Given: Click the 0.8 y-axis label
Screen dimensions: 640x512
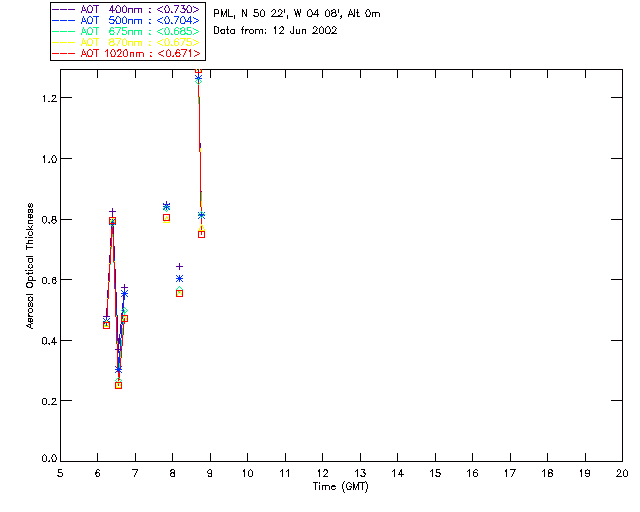Looking at the screenshot, I should click(x=49, y=220).
